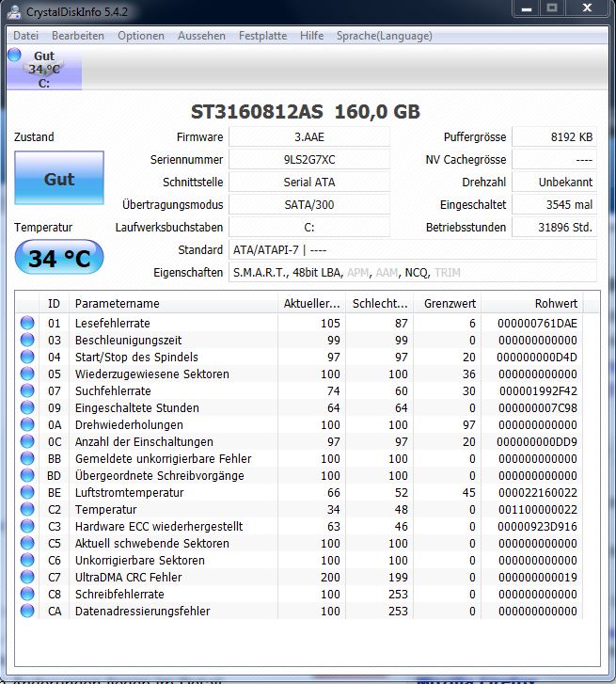Select raw value 00000923D916
This screenshot has width=616, height=684.
pyautogui.click(x=537, y=527)
